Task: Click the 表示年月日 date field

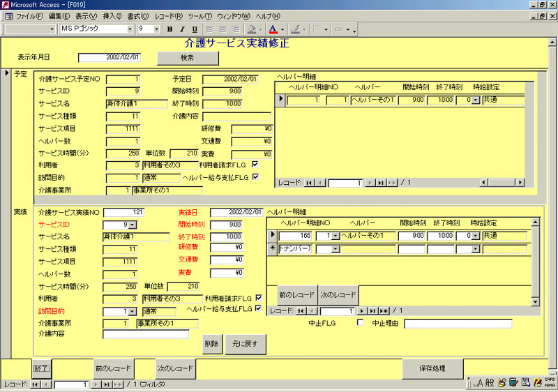Action: [x=110, y=57]
